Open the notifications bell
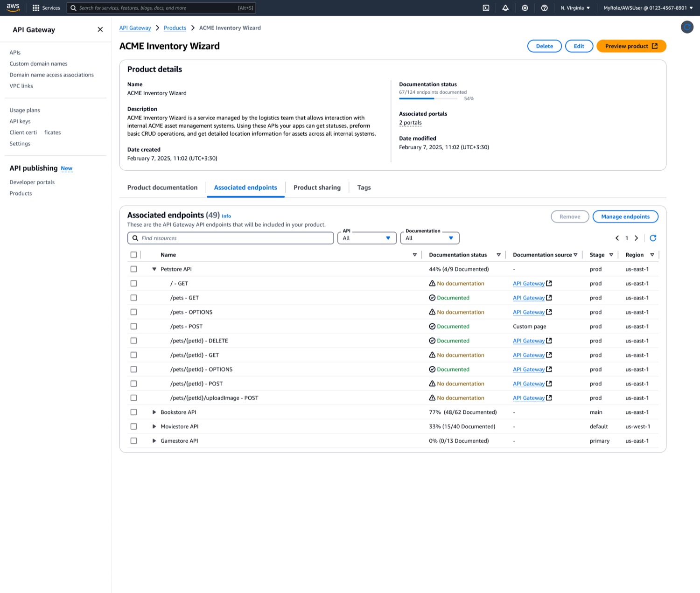 click(505, 8)
